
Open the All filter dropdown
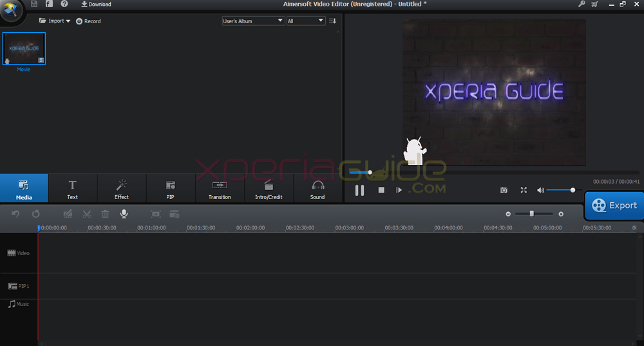(x=305, y=21)
